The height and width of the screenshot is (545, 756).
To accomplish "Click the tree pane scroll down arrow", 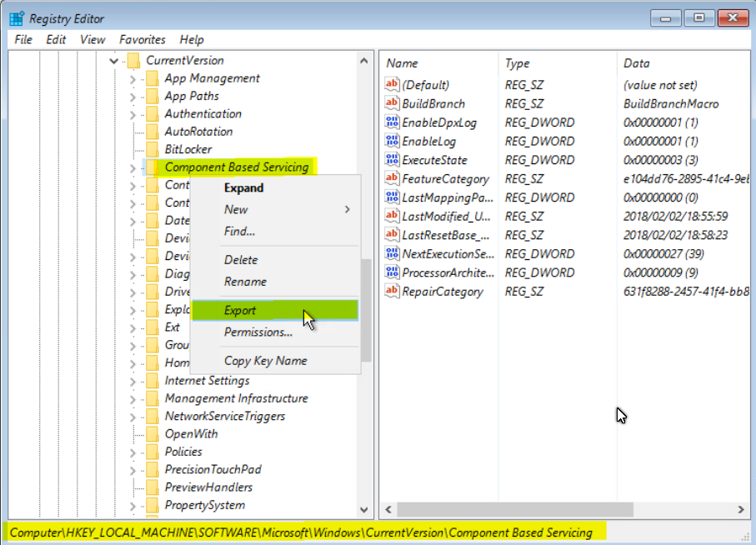I will click(364, 509).
